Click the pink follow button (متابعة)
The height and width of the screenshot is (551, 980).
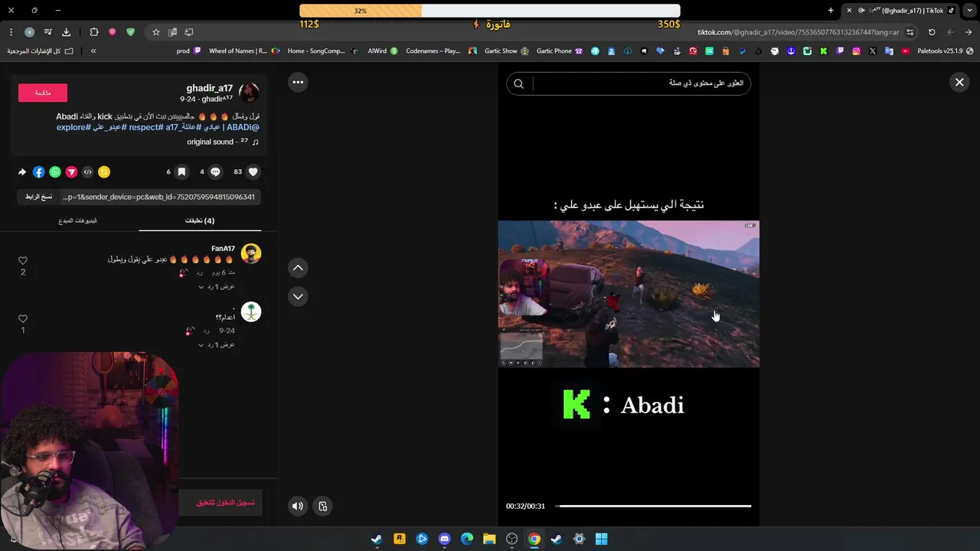point(43,93)
